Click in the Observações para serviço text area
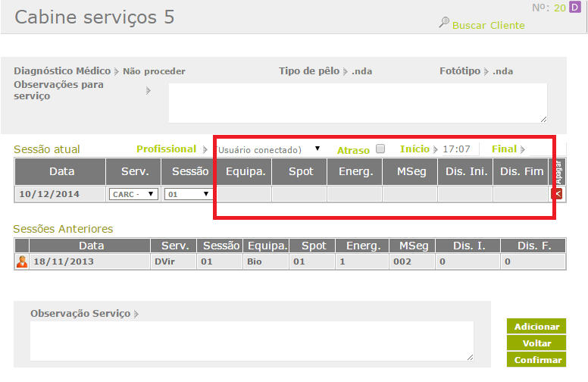The width and height of the screenshot is (588, 382). coord(357,102)
